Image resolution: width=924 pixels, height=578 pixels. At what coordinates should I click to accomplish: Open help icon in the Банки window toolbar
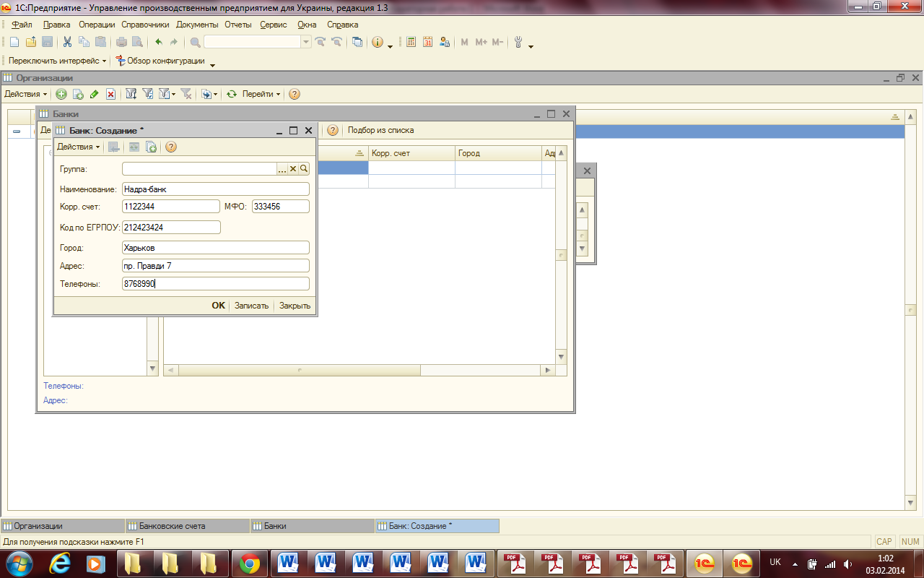pyautogui.click(x=333, y=130)
